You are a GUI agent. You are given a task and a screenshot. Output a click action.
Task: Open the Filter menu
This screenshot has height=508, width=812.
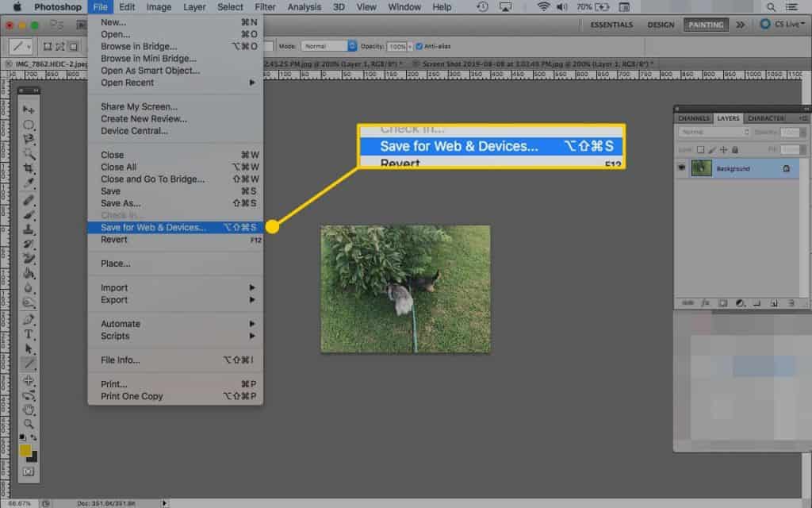tap(265, 6)
